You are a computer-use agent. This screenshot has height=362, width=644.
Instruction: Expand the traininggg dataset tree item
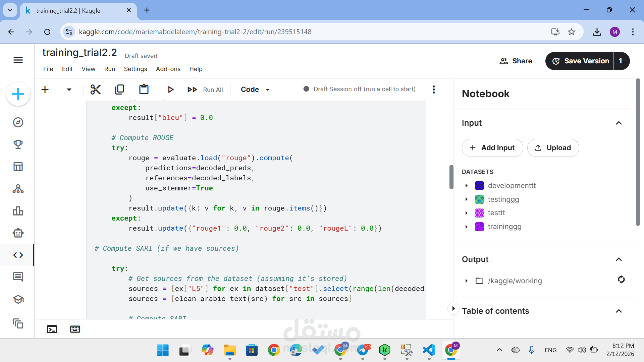click(x=466, y=227)
